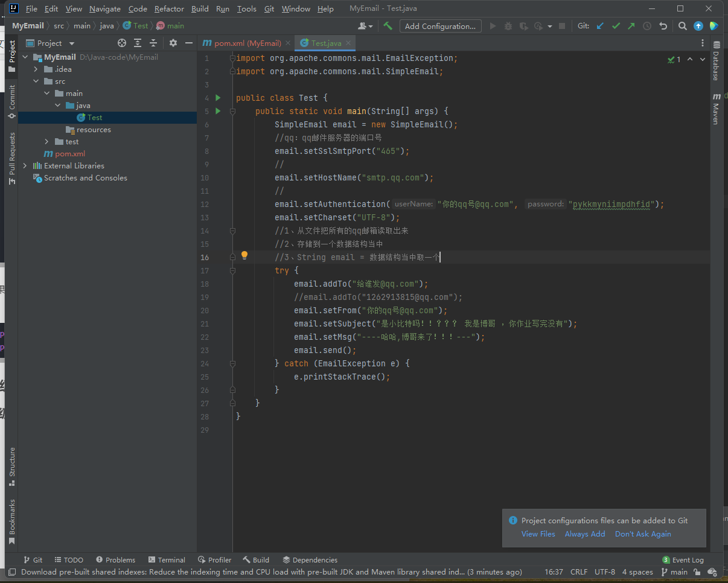This screenshot has width=728, height=583.
Task: Open Project panel settings gear
Action: click(173, 43)
